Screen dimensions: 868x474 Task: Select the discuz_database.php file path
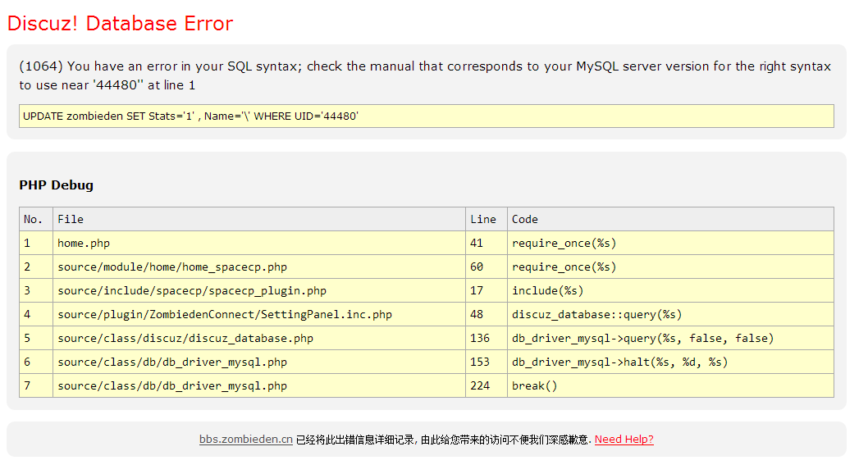pos(185,338)
